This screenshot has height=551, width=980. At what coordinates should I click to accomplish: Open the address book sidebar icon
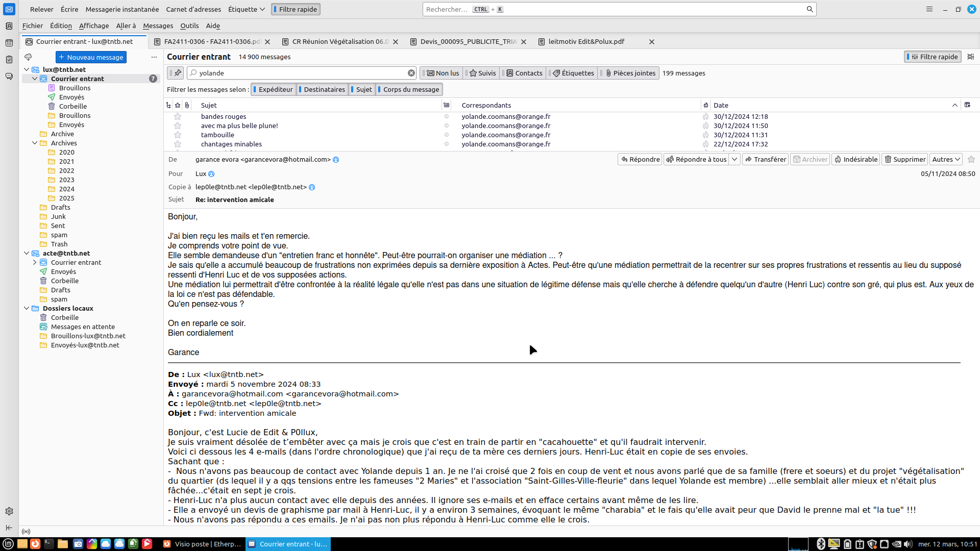(9, 26)
